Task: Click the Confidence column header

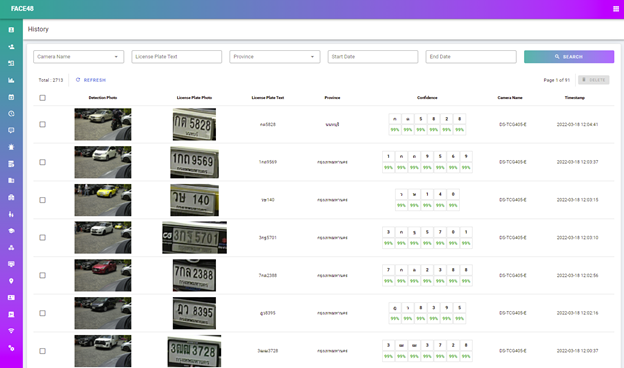Action: point(427,97)
